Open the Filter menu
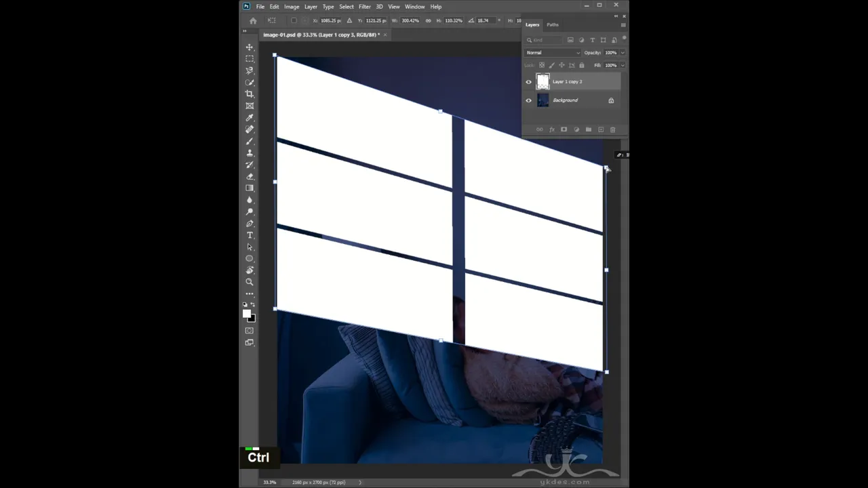This screenshot has height=488, width=868. click(364, 7)
